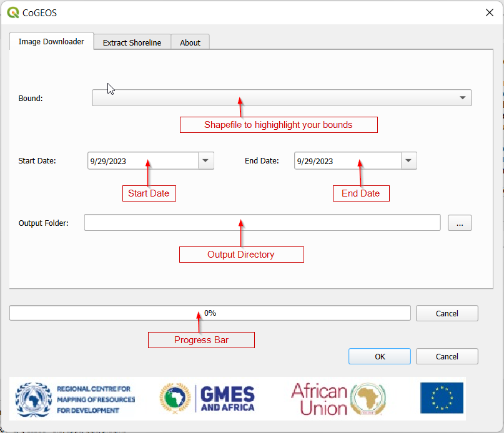Select the Image Downloader tab
This screenshot has height=433, width=504.
point(51,41)
